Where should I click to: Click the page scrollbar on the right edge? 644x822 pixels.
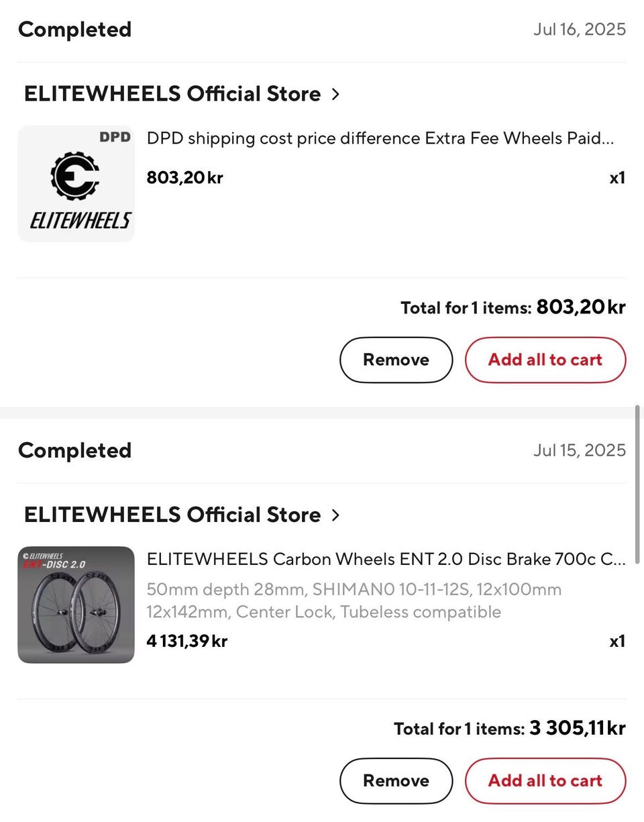coord(637,483)
